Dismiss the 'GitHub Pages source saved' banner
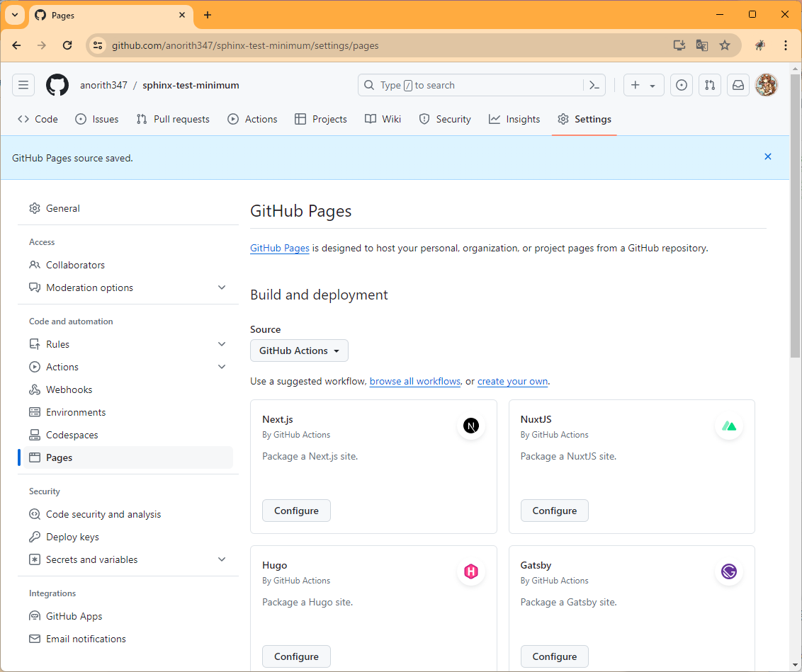Screen dimensions: 802x672 click(x=768, y=157)
